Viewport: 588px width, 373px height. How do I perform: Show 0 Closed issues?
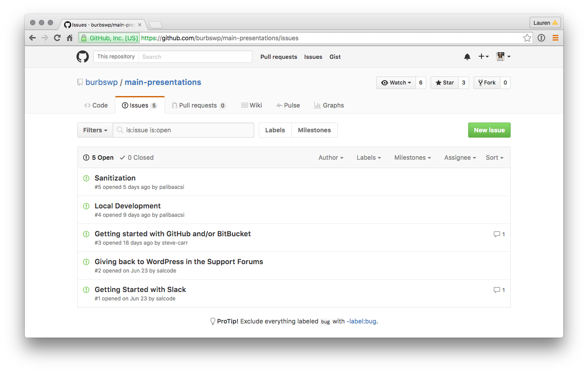click(137, 158)
